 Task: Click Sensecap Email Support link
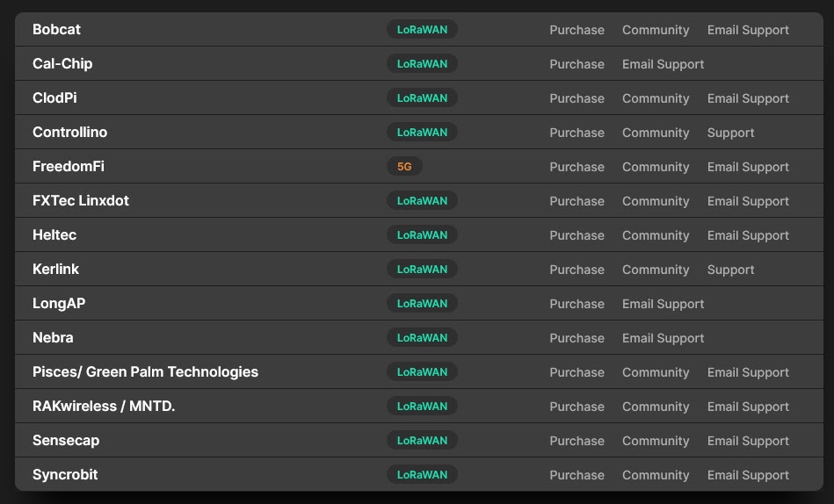(748, 441)
